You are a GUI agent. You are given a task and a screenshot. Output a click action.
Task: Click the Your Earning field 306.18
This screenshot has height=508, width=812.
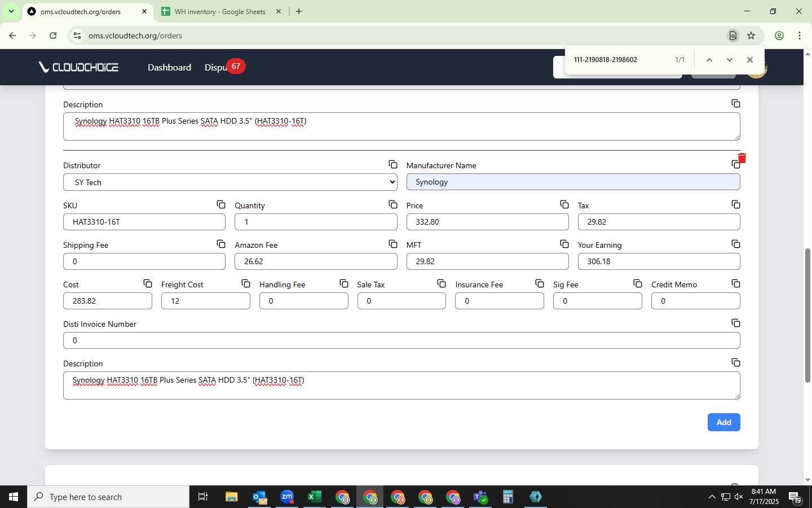[659, 261]
